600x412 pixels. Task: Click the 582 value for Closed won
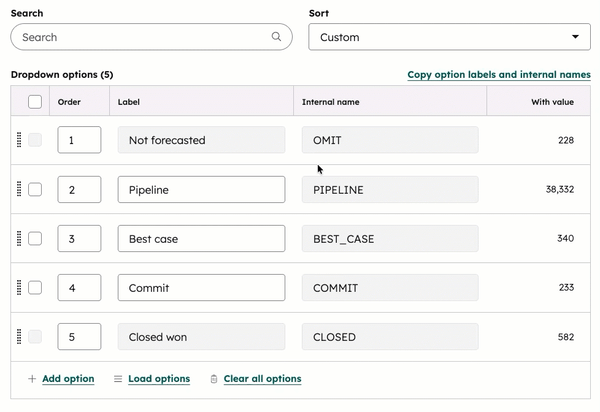(x=566, y=337)
